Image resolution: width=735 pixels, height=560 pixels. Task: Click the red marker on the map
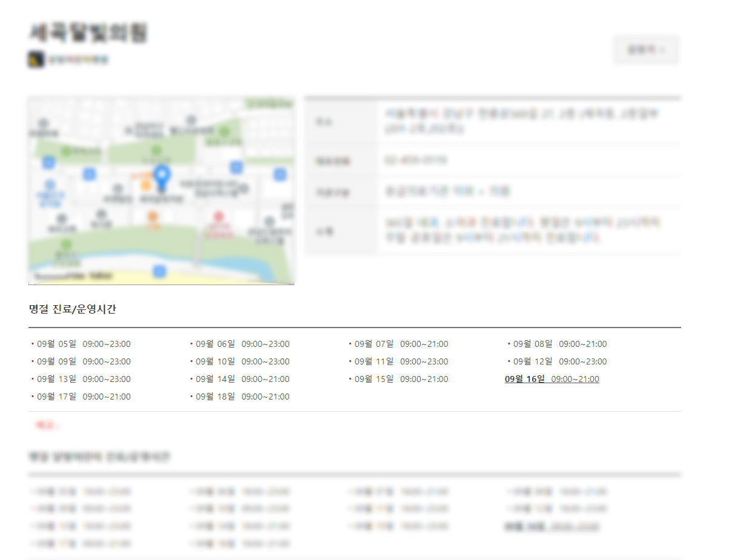click(x=219, y=216)
